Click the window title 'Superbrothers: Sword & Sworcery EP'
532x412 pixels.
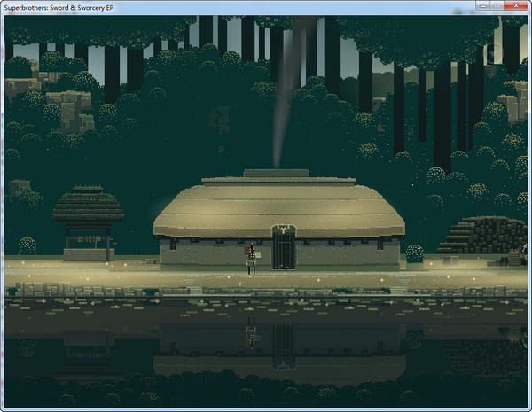[x=59, y=7]
